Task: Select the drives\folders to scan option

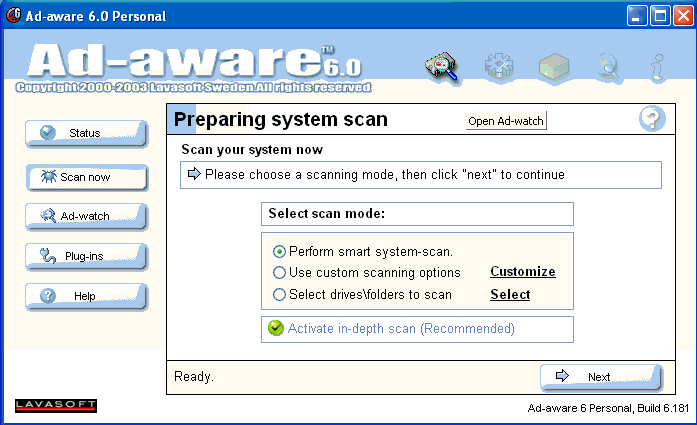Action: pyautogui.click(x=280, y=294)
